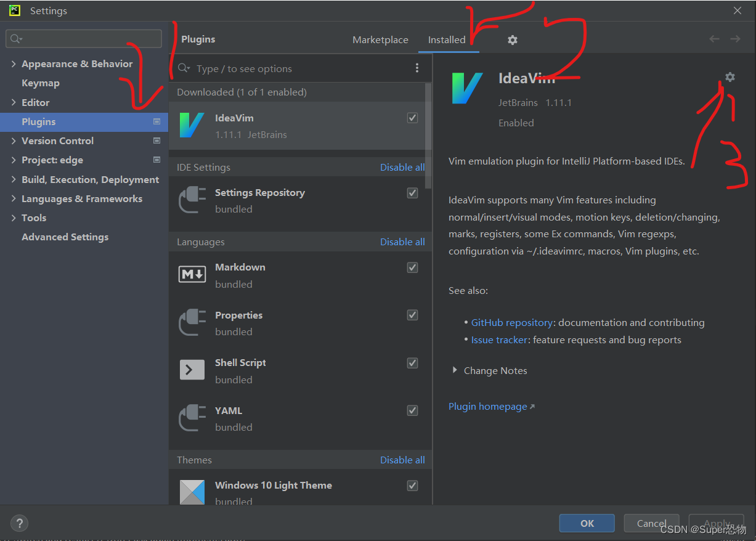
Task: Toggle the YAML plugin checkbox
Action: click(412, 410)
